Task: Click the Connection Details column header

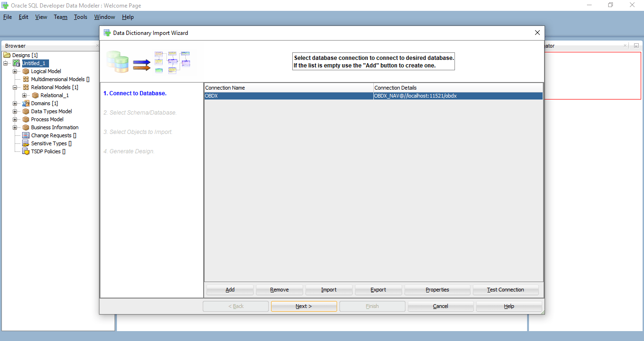Action: click(x=458, y=88)
